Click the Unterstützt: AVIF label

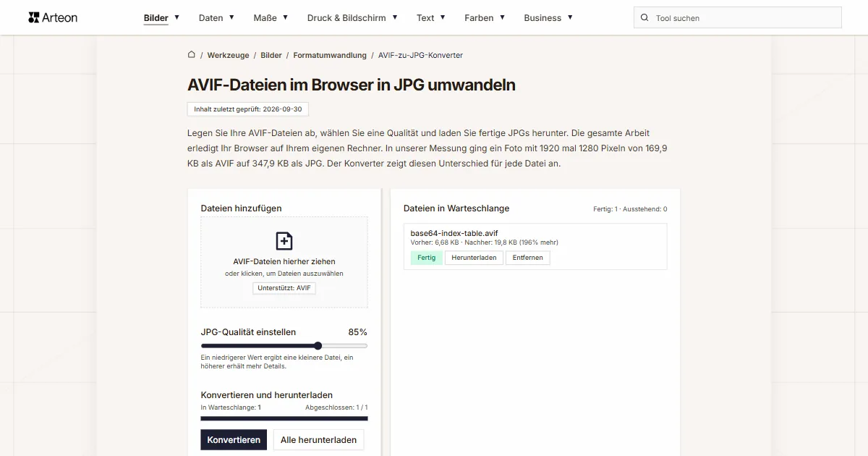point(284,288)
